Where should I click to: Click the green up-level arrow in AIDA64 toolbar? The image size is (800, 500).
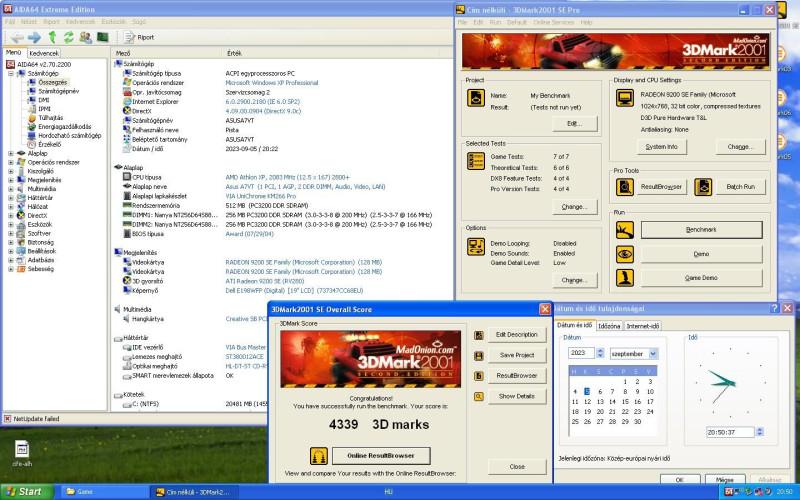[x=52, y=37]
